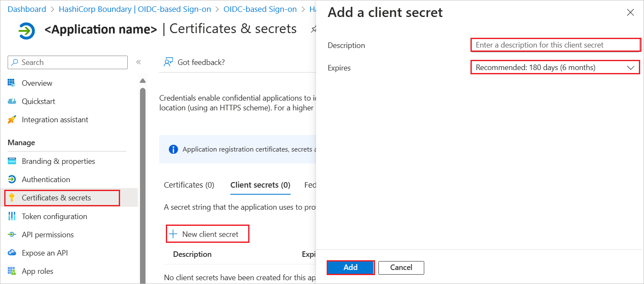Click Add to create the secret
644x284 pixels.
click(x=350, y=267)
